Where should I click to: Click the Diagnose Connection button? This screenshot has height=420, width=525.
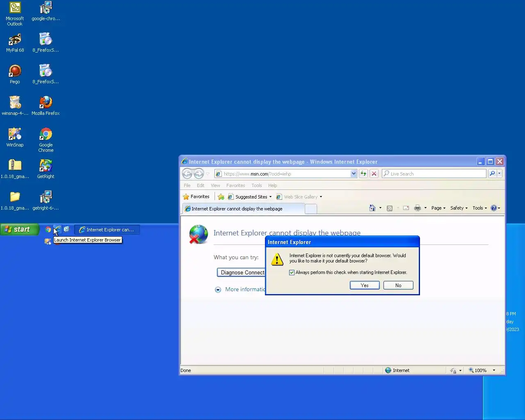[x=241, y=272]
